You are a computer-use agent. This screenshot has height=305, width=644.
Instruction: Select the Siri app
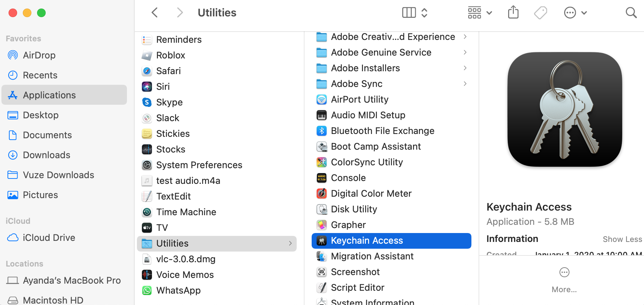tap(217, 87)
